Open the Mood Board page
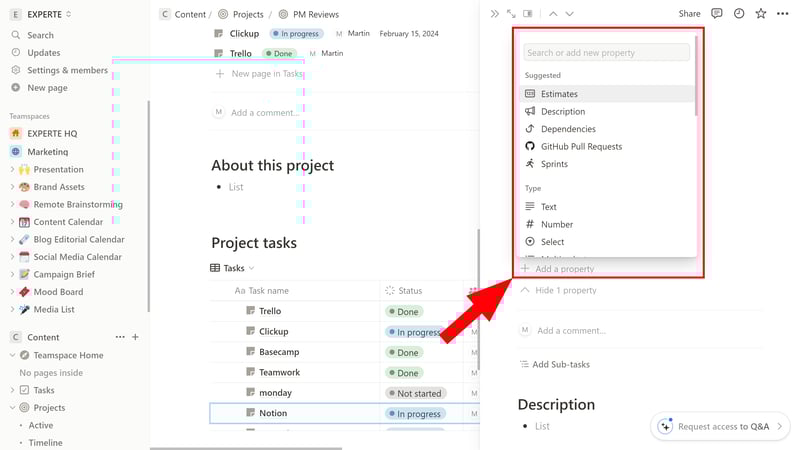The width and height of the screenshot is (800, 450). click(58, 292)
